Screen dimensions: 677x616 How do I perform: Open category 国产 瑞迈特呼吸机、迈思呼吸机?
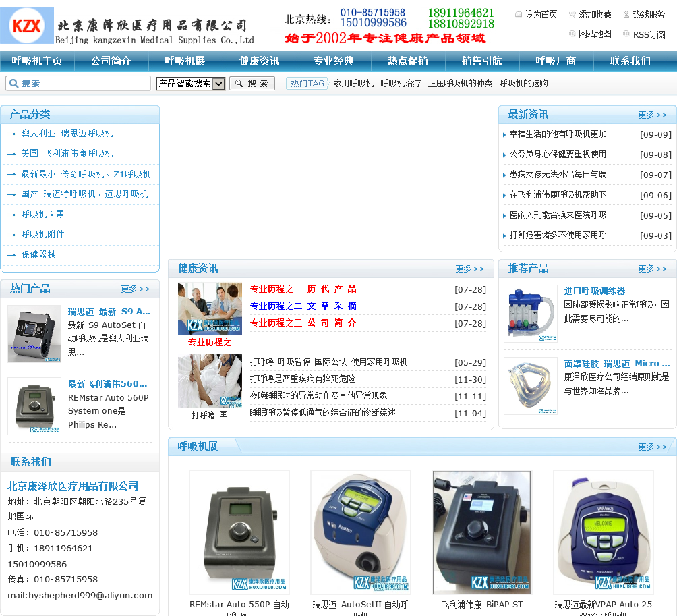click(84, 194)
